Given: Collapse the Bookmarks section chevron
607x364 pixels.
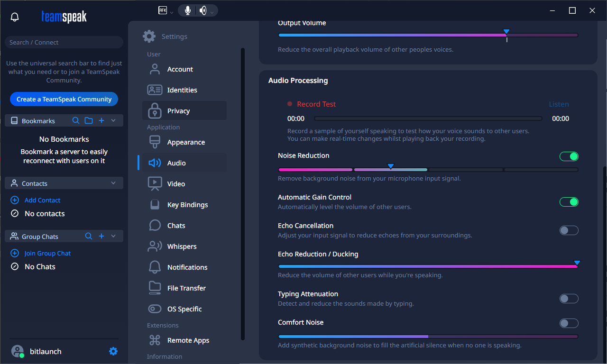Looking at the screenshot, I should 113,121.
